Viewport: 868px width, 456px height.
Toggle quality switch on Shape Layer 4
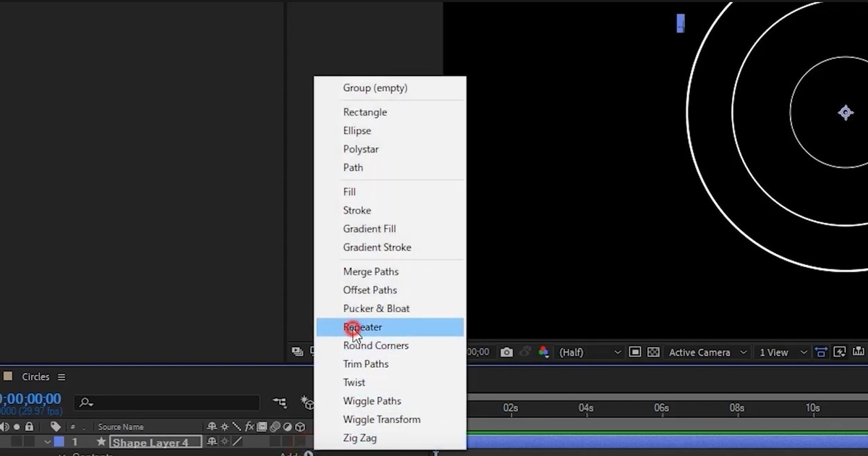[237, 442]
